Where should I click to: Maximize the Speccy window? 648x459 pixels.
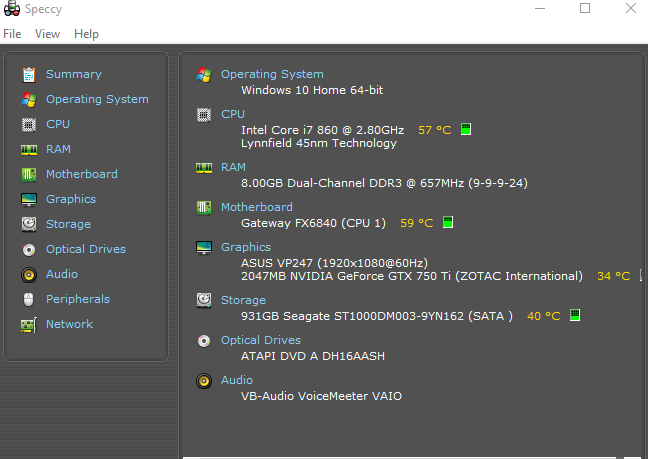(x=585, y=8)
